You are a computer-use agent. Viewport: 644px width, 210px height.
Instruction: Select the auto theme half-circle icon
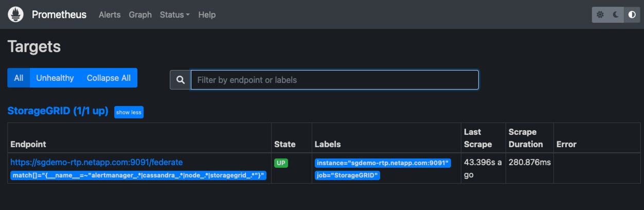(x=632, y=15)
